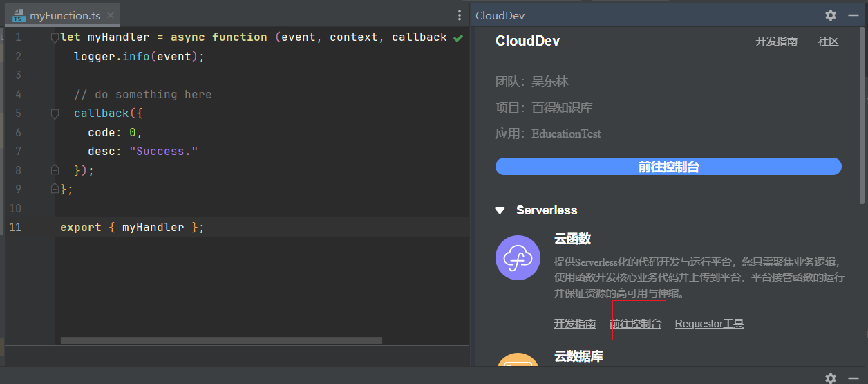Click the editor horizontal scrollbar
The image size is (868, 384).
pyautogui.click(x=221, y=340)
